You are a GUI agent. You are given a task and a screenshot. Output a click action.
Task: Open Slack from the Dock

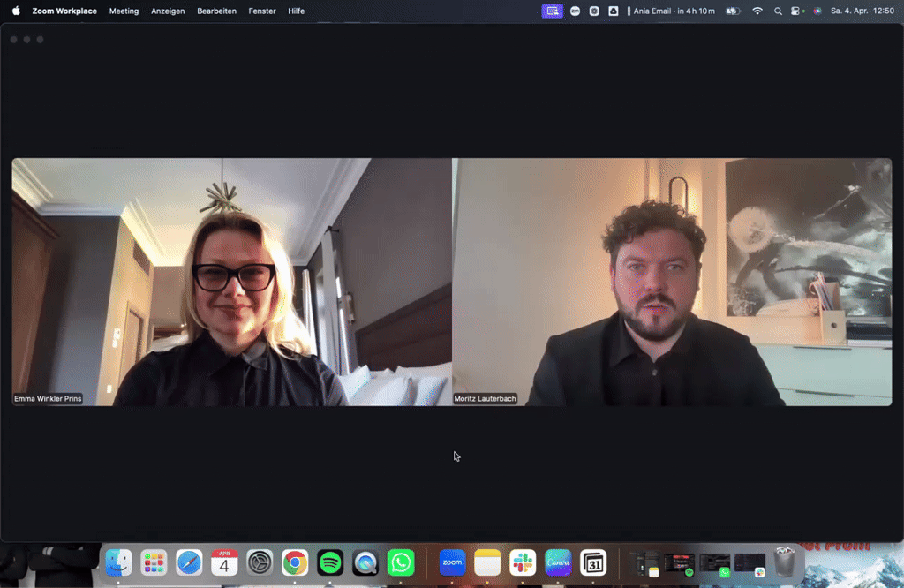click(523, 562)
